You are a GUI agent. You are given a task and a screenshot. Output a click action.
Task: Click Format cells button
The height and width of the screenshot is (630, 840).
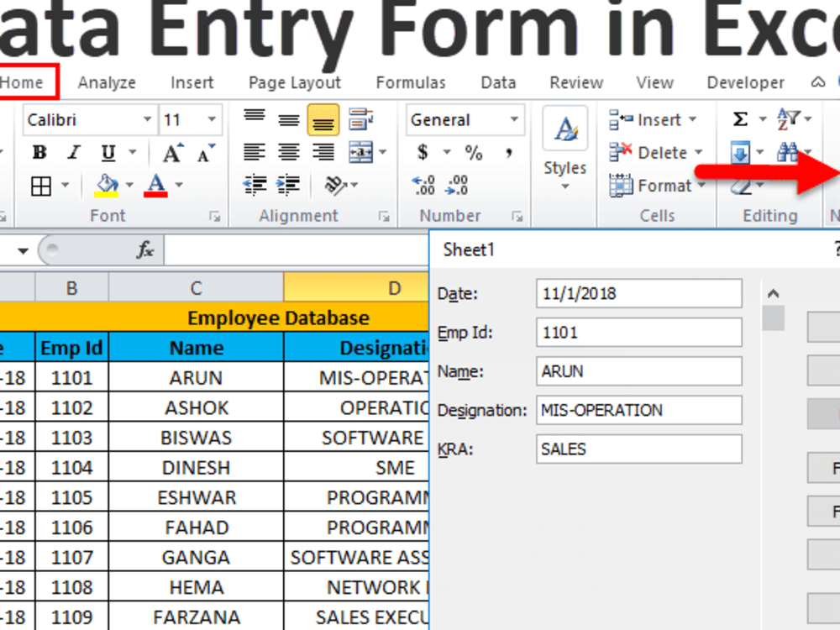(x=658, y=186)
